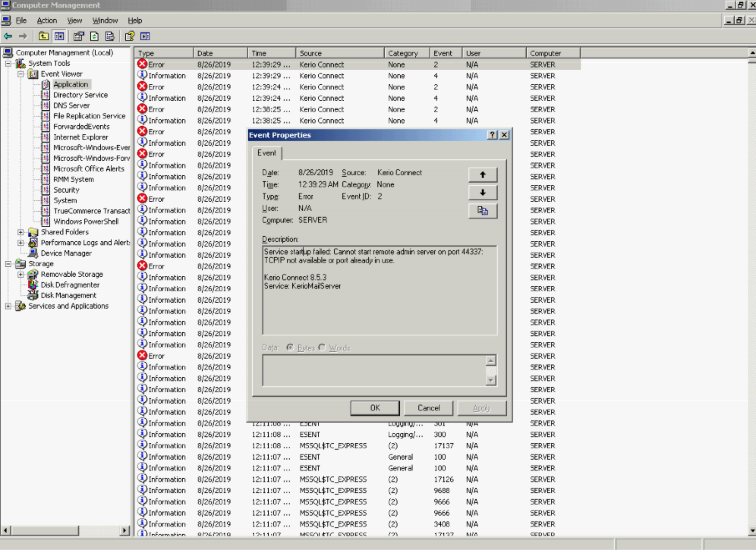Select Application log in Event Viewer tree

(71, 85)
